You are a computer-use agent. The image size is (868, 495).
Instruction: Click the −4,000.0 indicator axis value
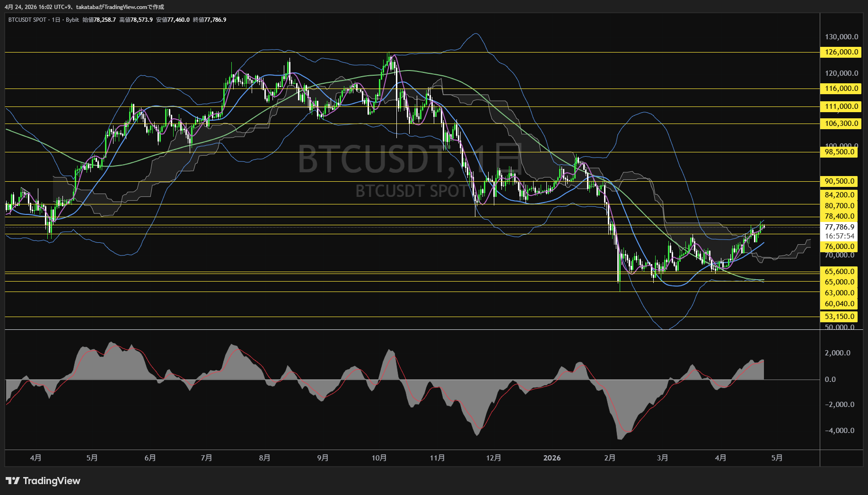(840, 431)
